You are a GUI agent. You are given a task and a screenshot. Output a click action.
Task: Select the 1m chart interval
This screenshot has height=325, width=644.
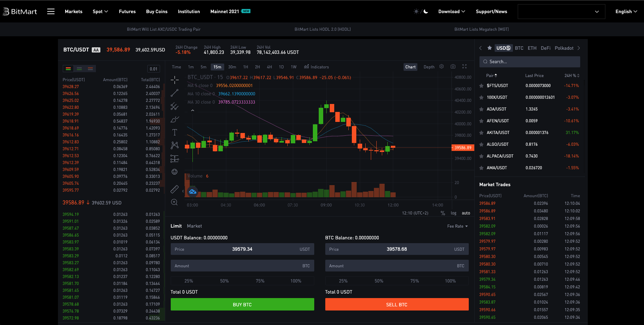191,67
